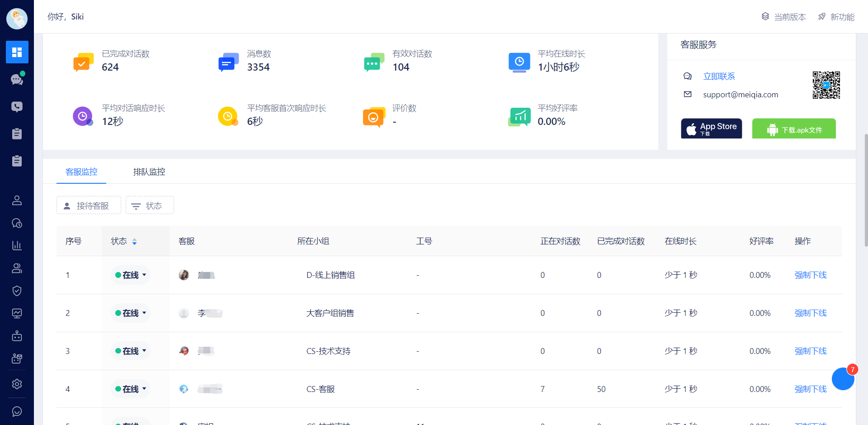Switch to the 排队监控 tab
This screenshot has height=425, width=868.
149,172
